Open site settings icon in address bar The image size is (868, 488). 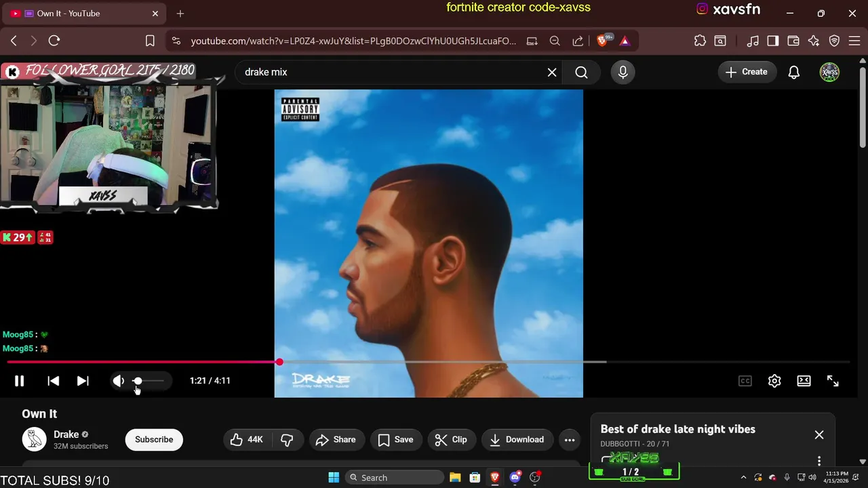(176, 41)
